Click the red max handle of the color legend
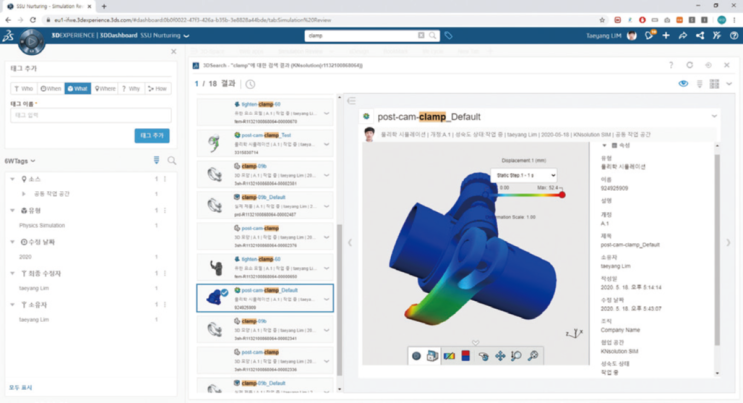The image size is (743, 403). tap(562, 195)
